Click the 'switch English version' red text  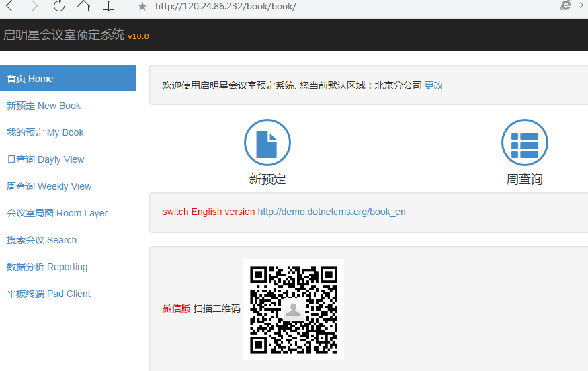[x=208, y=212]
